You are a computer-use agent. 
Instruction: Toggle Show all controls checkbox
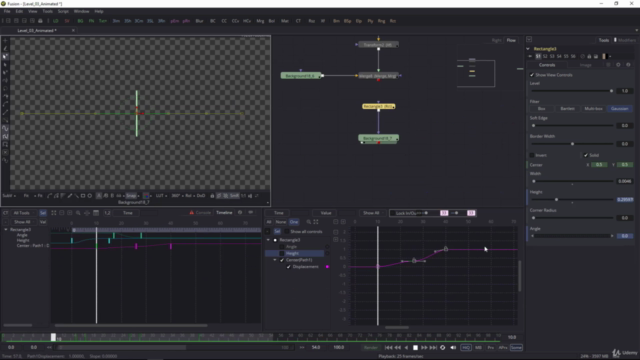[287, 231]
